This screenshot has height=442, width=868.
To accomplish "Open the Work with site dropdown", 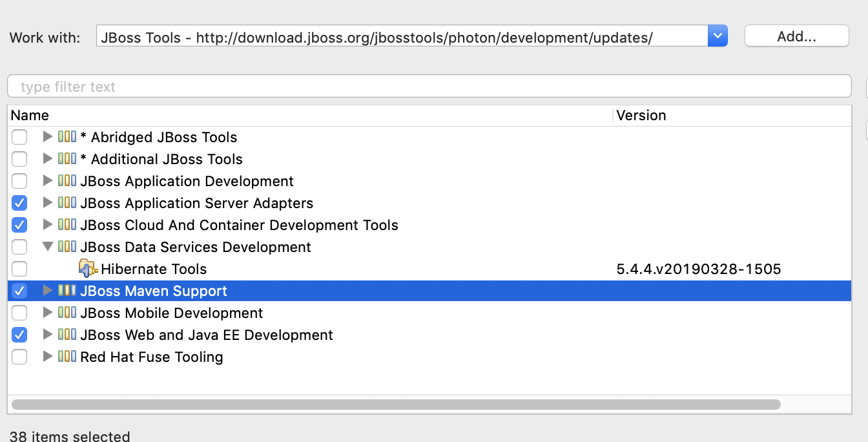I will (718, 36).
